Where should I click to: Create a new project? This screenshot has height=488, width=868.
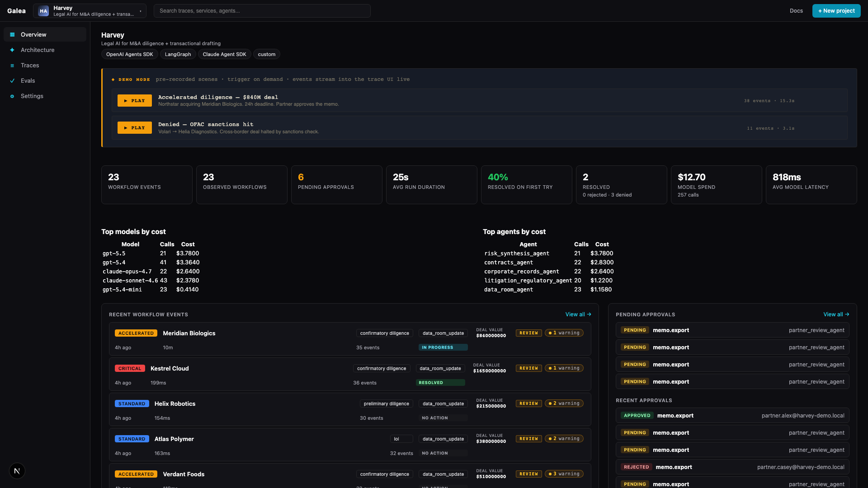click(836, 11)
